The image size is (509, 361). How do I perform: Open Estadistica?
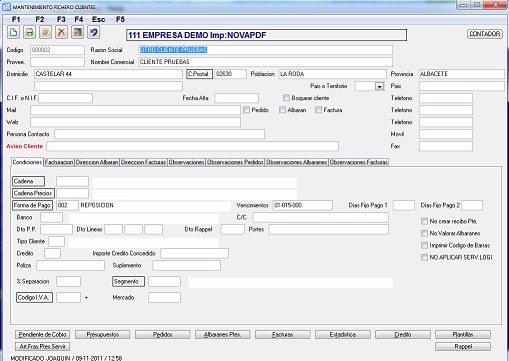[342, 334]
